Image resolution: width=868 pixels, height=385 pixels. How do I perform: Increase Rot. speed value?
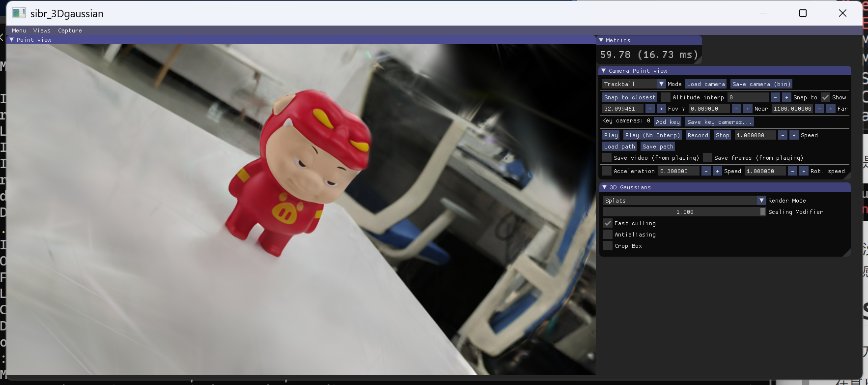coord(804,171)
